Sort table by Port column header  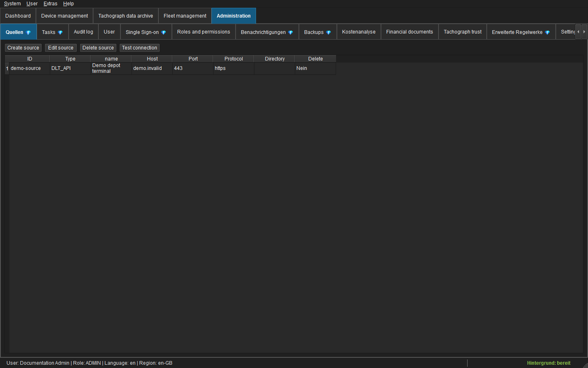(193, 59)
